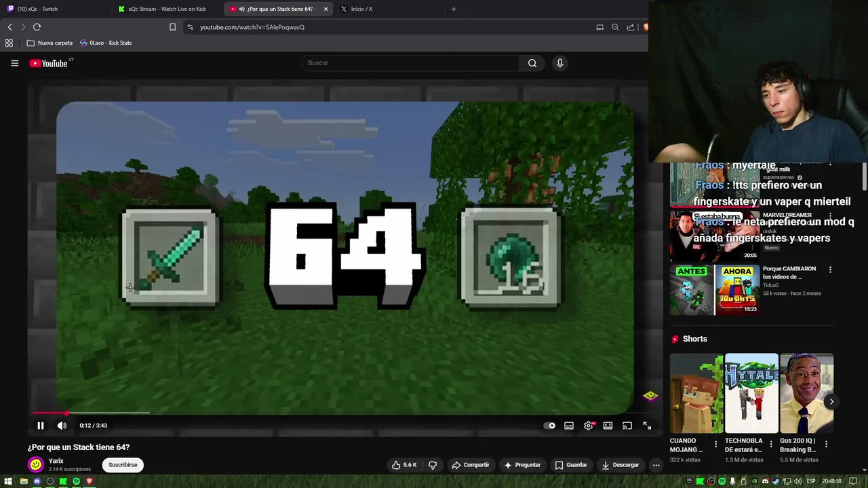Click the page scrollbar down arrow
This screenshot has height=488, width=868.
pyautogui.click(x=864, y=470)
